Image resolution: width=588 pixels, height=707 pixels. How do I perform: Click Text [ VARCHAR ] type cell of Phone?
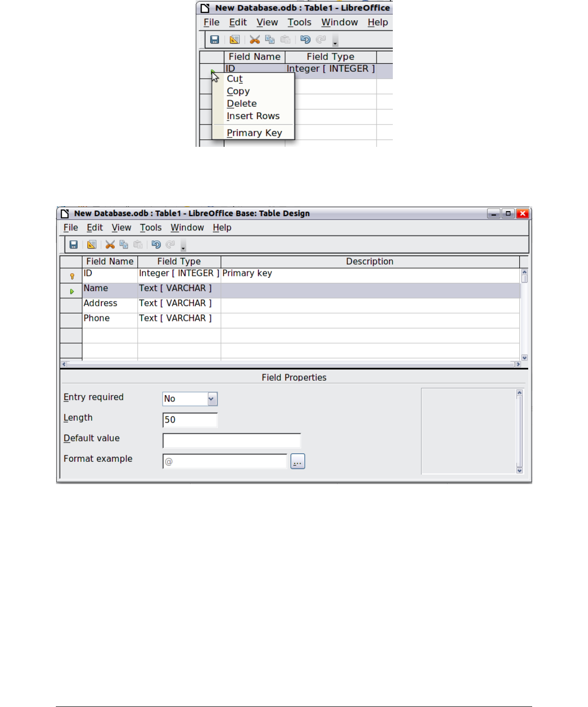click(179, 320)
